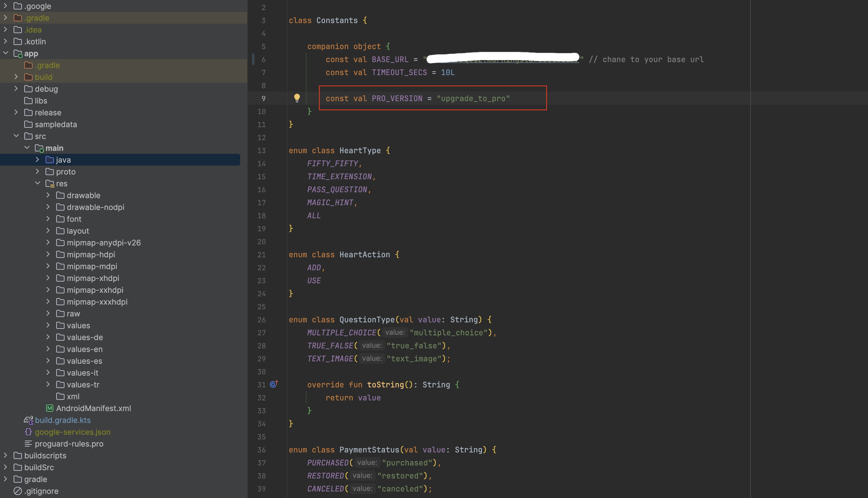Collapse the src folder
This screenshot has height=498, width=868.
tap(16, 136)
